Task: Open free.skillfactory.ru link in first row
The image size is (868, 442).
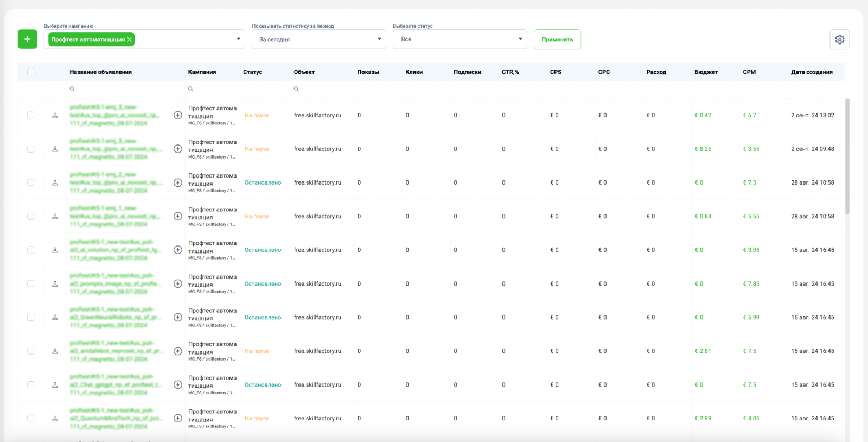Action: coord(317,115)
